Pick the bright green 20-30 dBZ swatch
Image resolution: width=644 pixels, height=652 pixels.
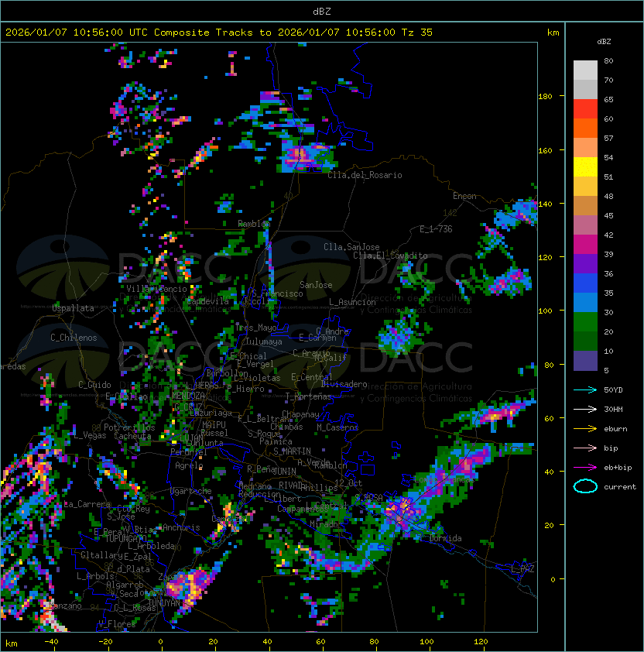coord(585,322)
